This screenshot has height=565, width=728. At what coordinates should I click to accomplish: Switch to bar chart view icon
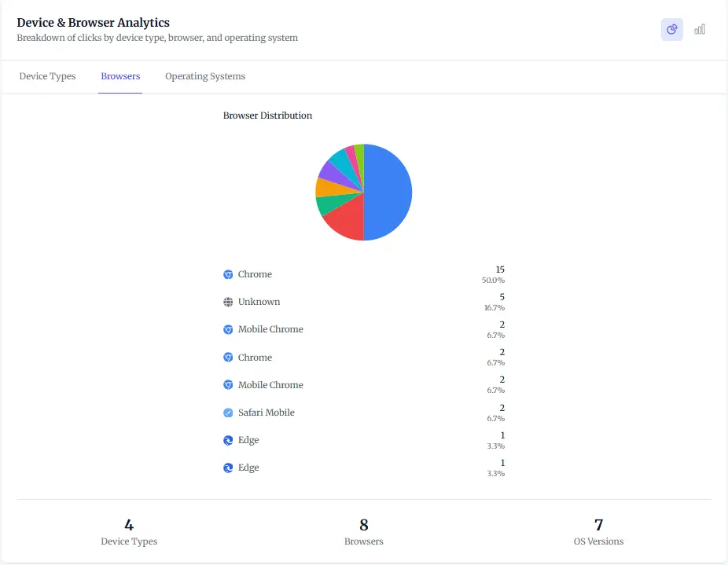(x=700, y=30)
